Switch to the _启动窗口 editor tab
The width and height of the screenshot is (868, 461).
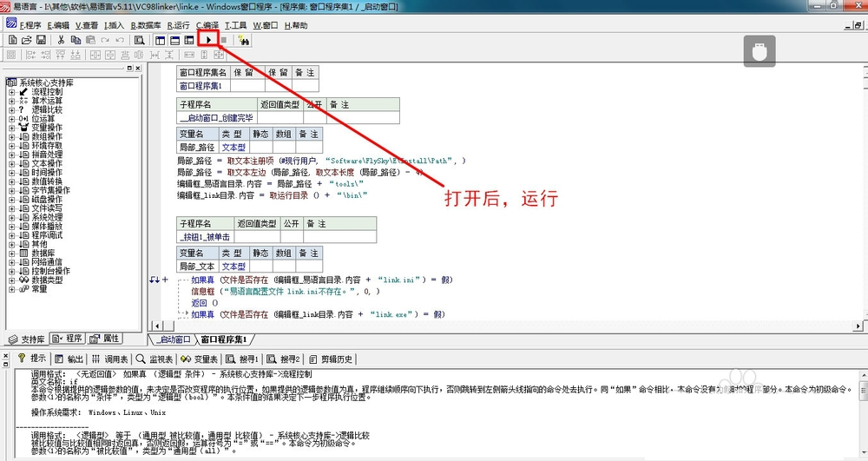click(173, 339)
